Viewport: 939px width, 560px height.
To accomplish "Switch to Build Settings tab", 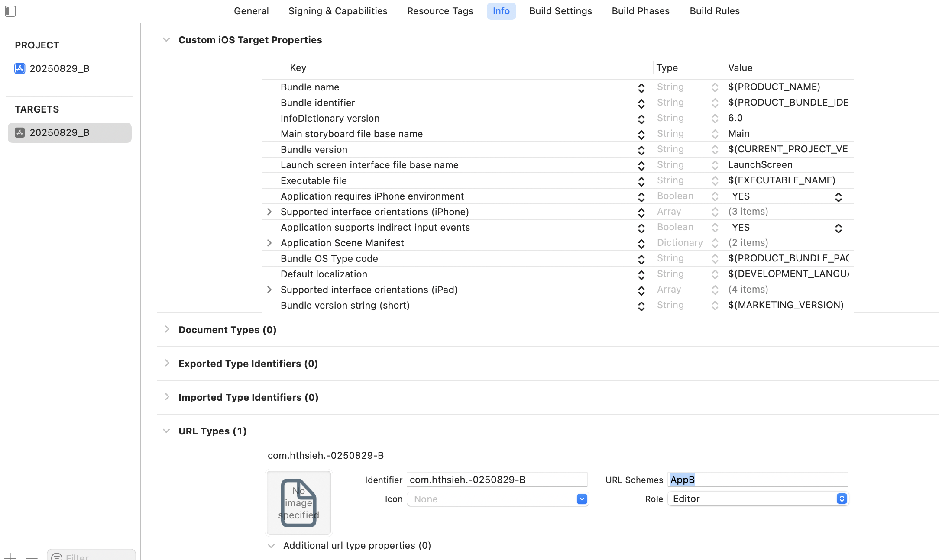I will pos(560,11).
